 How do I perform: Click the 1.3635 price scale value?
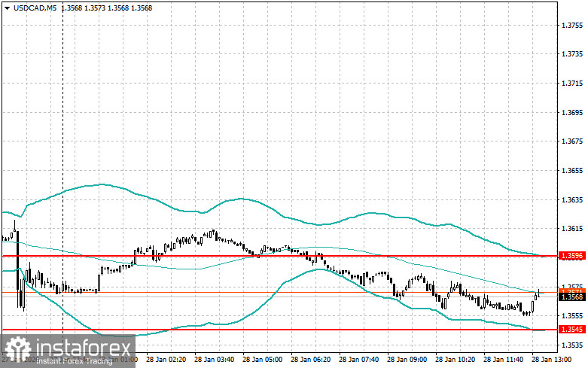[573, 199]
